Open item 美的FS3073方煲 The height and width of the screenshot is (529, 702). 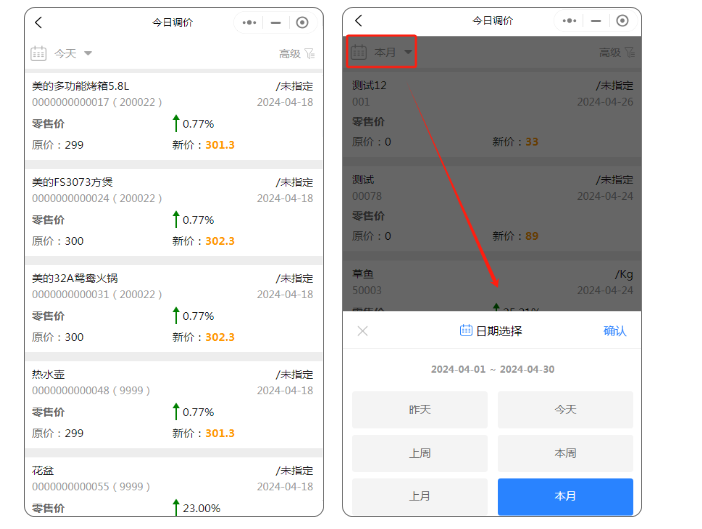72,182
